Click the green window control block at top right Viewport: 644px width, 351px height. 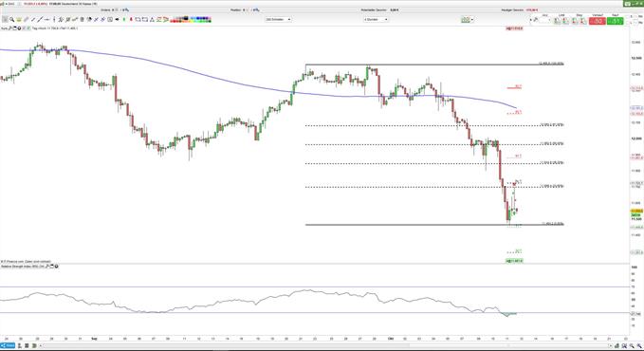pyautogui.click(x=634, y=3)
